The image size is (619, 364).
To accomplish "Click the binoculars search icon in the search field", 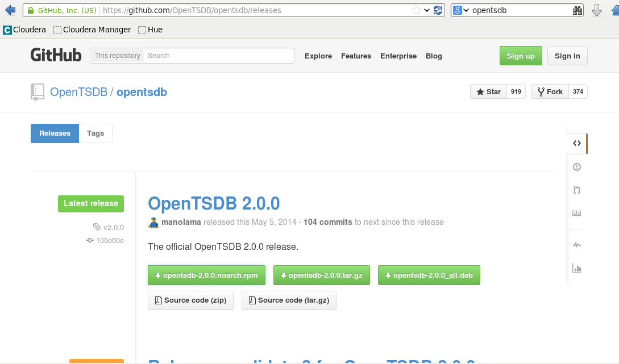I will pyautogui.click(x=576, y=10).
